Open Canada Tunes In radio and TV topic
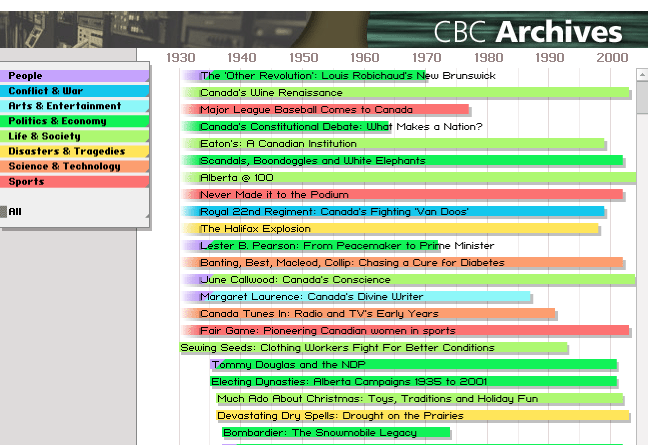The height and width of the screenshot is (445, 648). click(368, 313)
